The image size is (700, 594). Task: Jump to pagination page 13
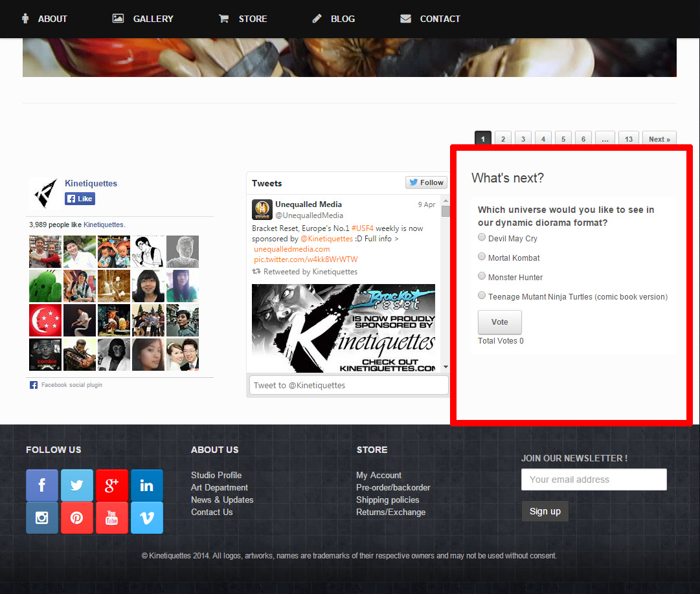click(628, 139)
